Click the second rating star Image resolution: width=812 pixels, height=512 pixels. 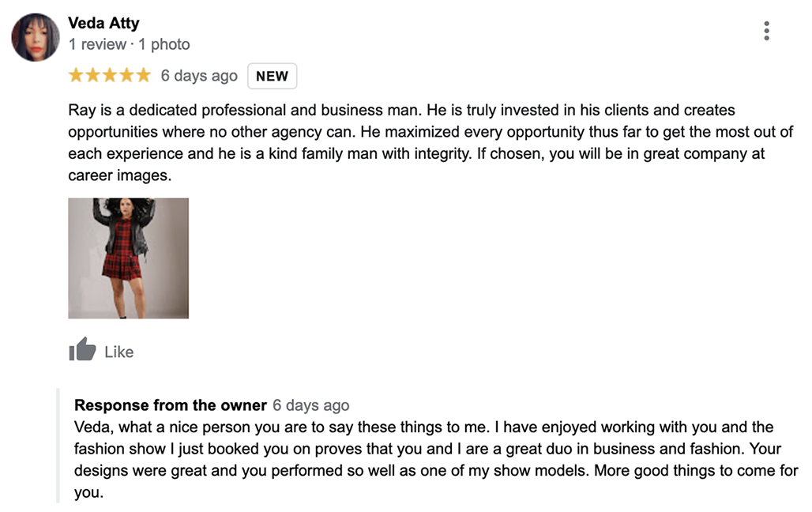(x=93, y=76)
